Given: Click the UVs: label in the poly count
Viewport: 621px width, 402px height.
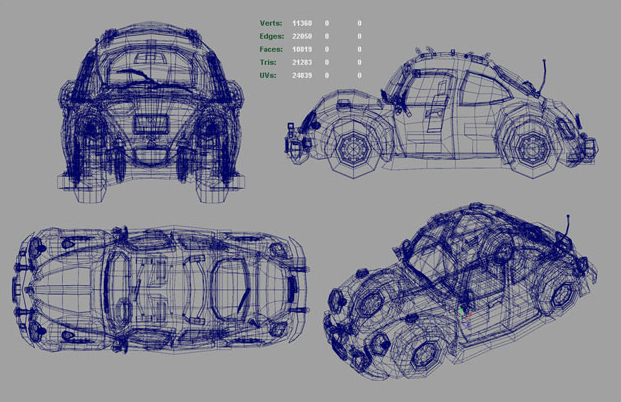Looking at the screenshot, I should (x=268, y=76).
